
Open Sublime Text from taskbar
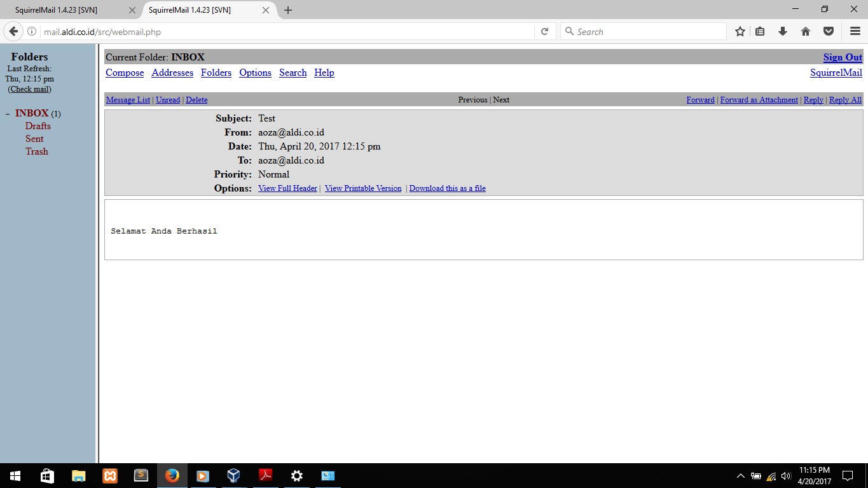pos(141,476)
